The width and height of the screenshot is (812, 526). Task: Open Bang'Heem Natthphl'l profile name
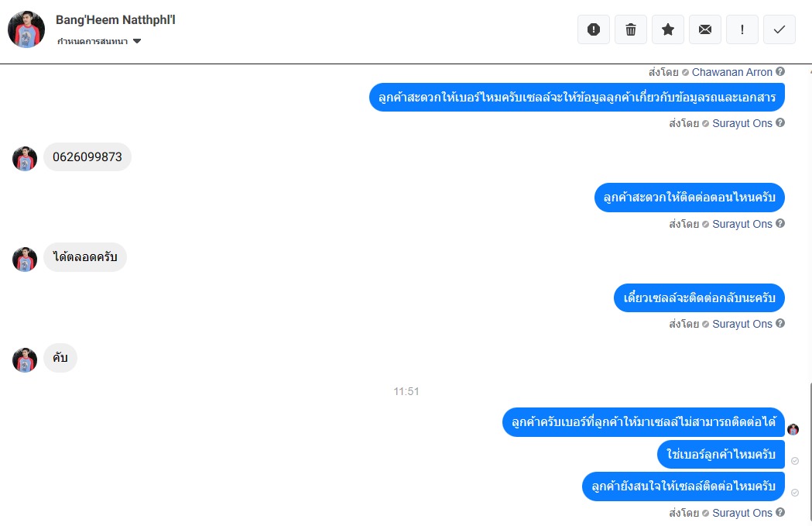[x=115, y=19]
